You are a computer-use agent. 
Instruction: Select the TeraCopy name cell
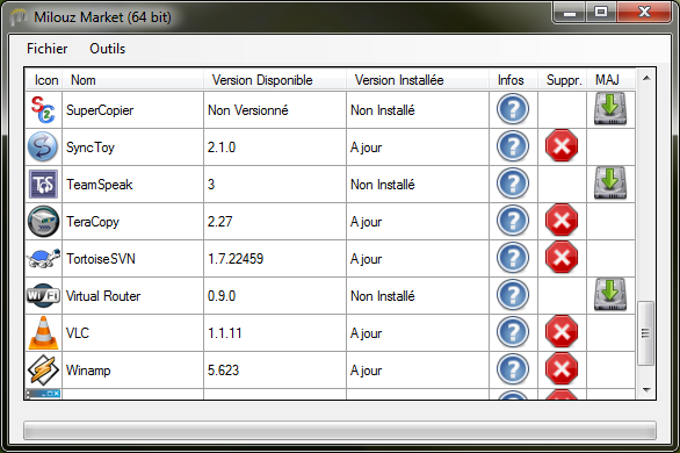coord(133,222)
